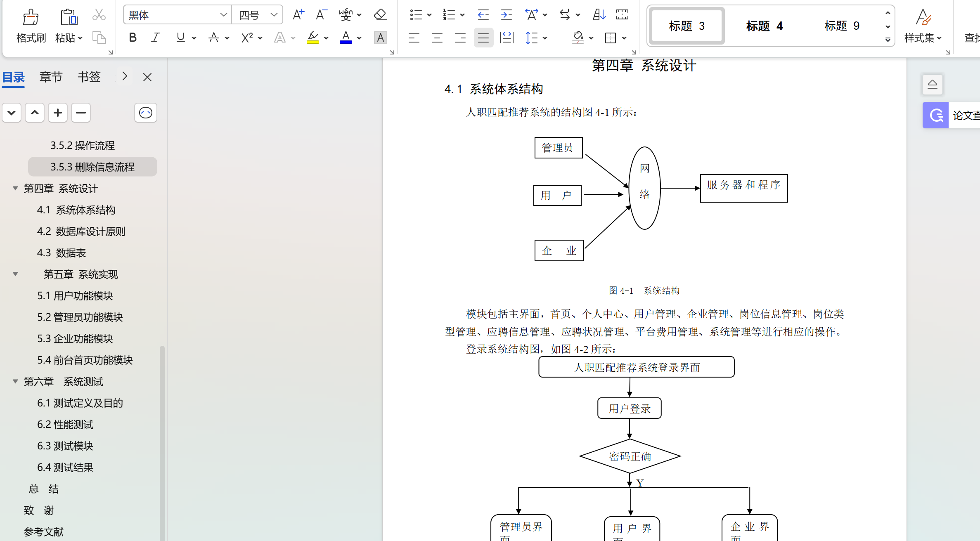This screenshot has height=541, width=980.
Task: Close the navigation pane with X
Action: tap(147, 77)
